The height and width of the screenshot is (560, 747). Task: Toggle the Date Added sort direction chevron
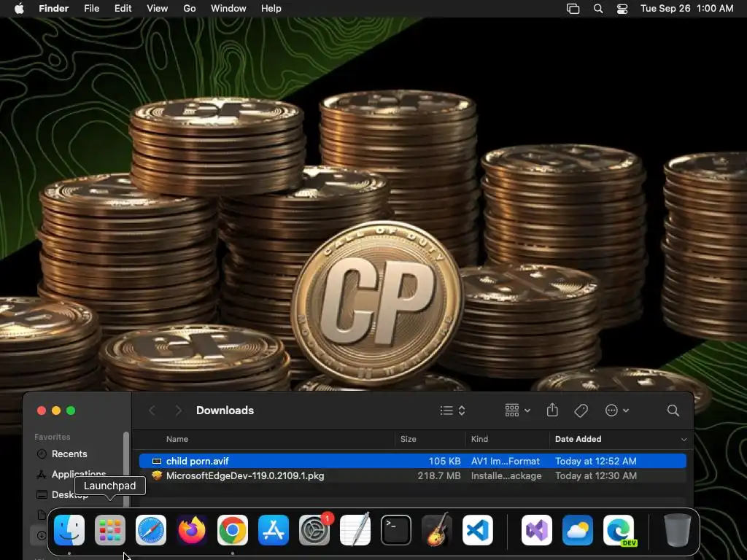point(684,440)
